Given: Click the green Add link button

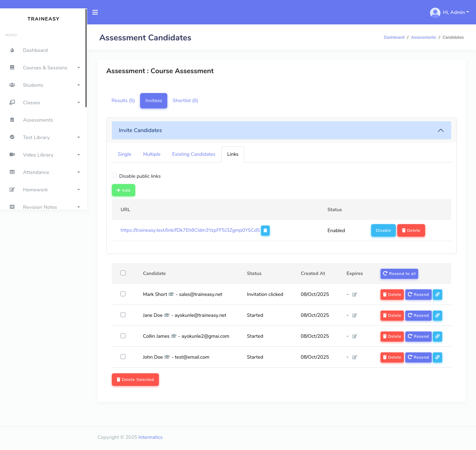Looking at the screenshot, I should [123, 190].
